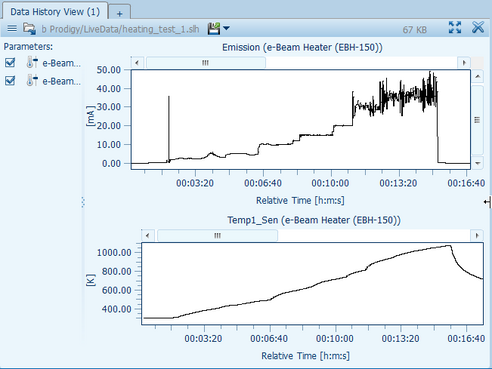Click the open file folder icon

pyautogui.click(x=29, y=29)
